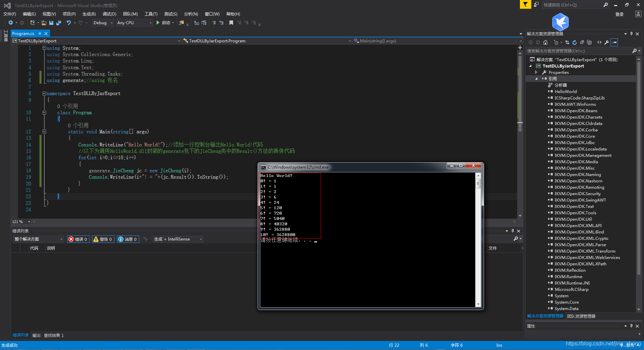Click the New Project toolbar icon
This screenshot has width=644, height=350.
pyautogui.click(x=33, y=23)
